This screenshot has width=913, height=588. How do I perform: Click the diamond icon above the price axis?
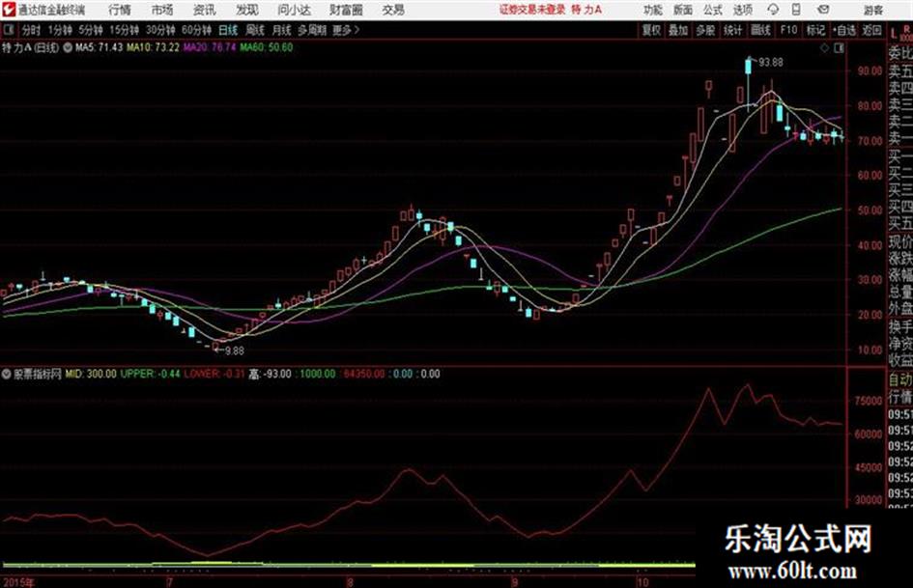pos(824,47)
